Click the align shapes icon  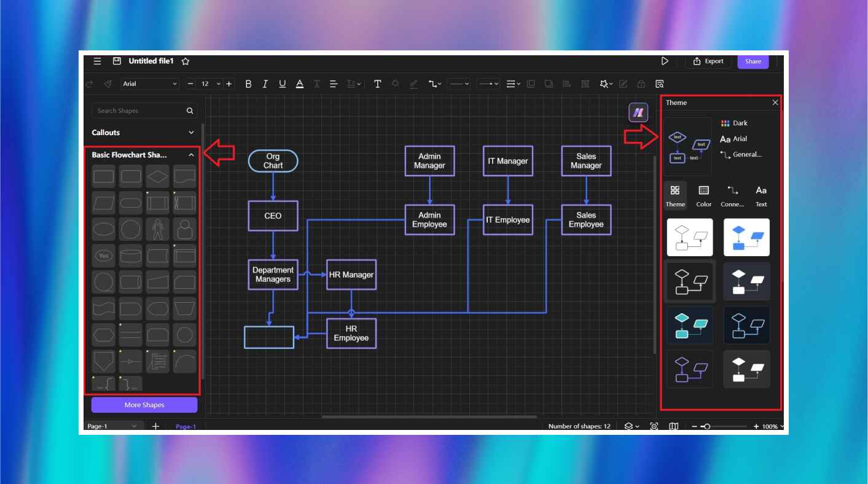tap(566, 84)
